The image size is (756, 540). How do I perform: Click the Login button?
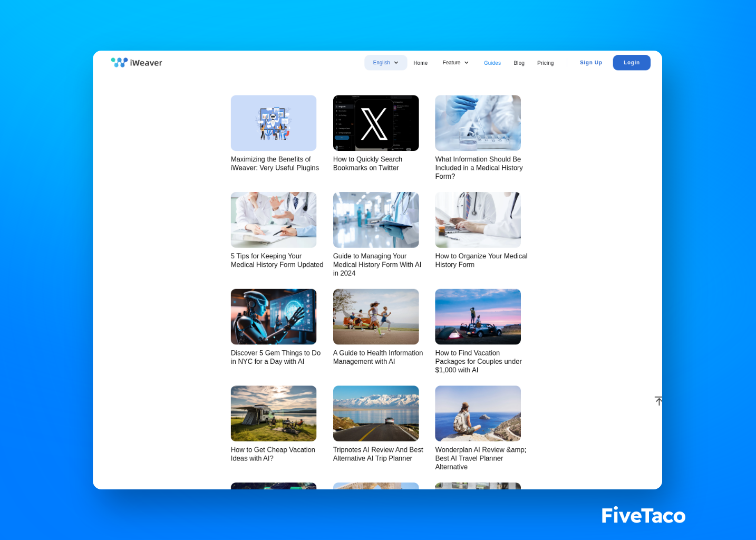[631, 62]
